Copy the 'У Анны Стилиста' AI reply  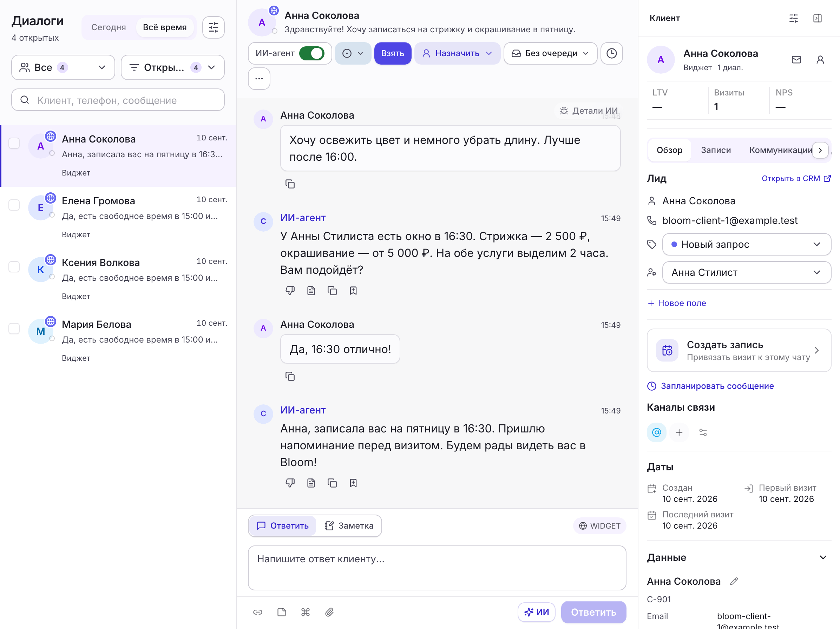(332, 291)
